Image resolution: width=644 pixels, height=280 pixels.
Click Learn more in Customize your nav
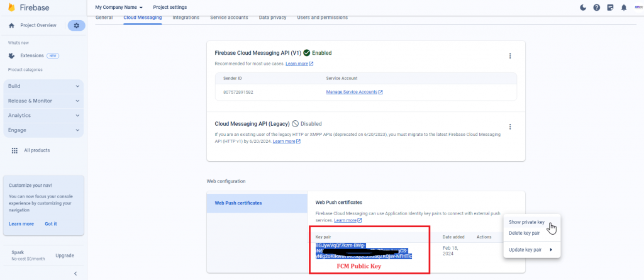pos(21,223)
